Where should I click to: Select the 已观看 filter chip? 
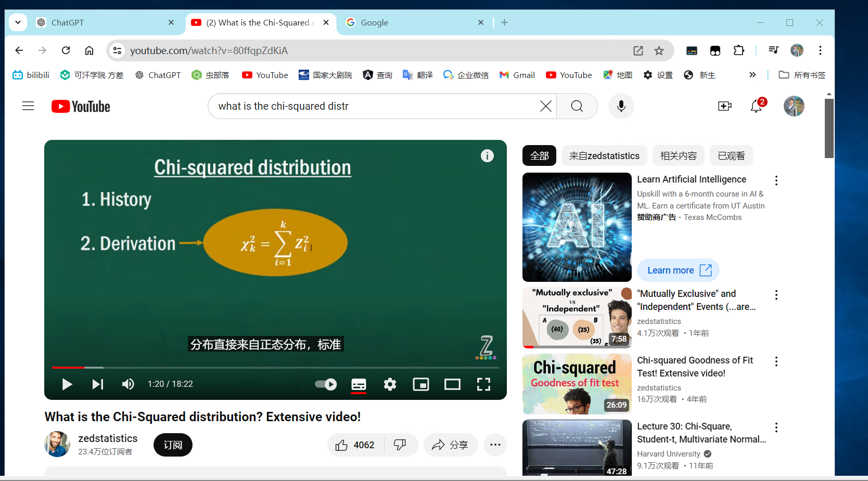[x=731, y=155]
